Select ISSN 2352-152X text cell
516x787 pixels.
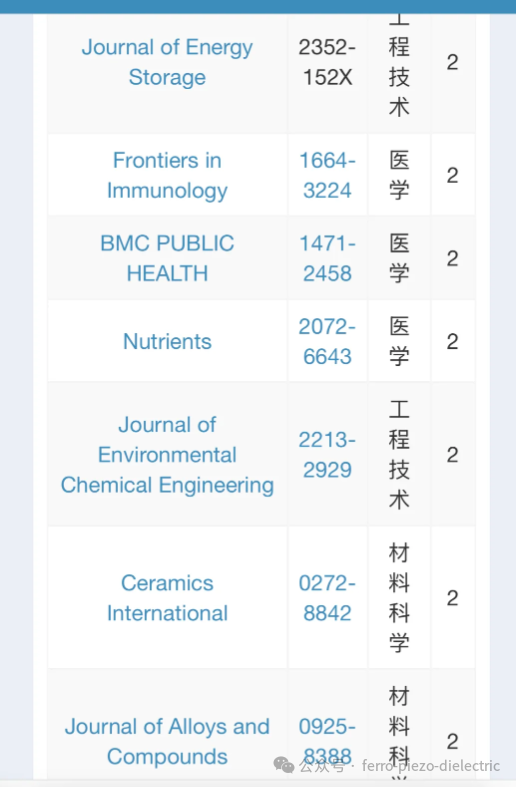(x=327, y=62)
